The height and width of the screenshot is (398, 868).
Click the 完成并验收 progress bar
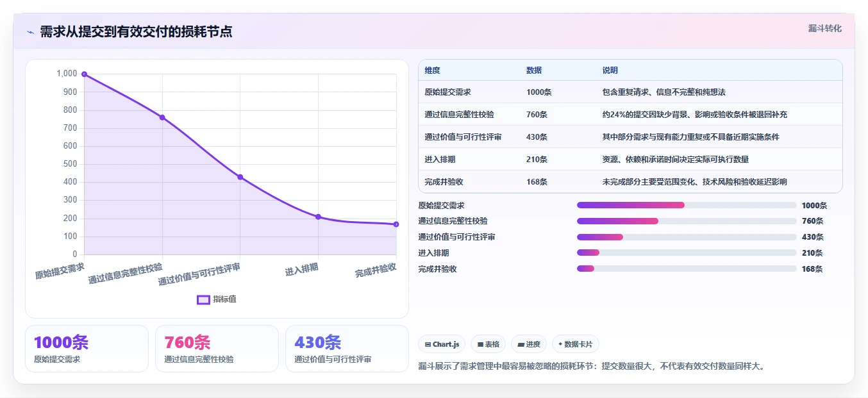687,269
